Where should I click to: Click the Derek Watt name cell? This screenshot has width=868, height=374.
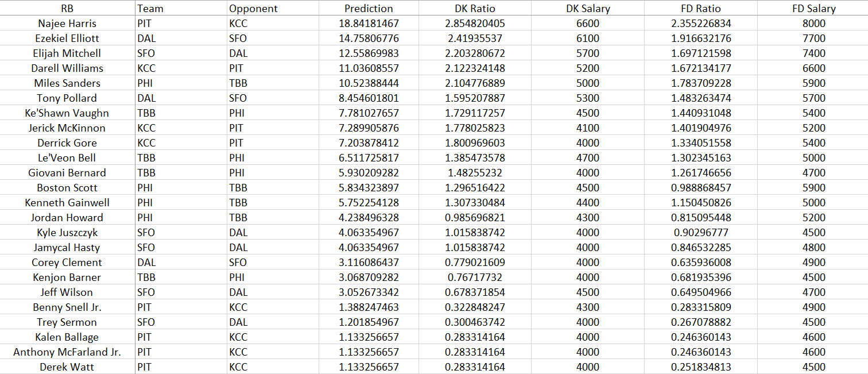click(67, 367)
